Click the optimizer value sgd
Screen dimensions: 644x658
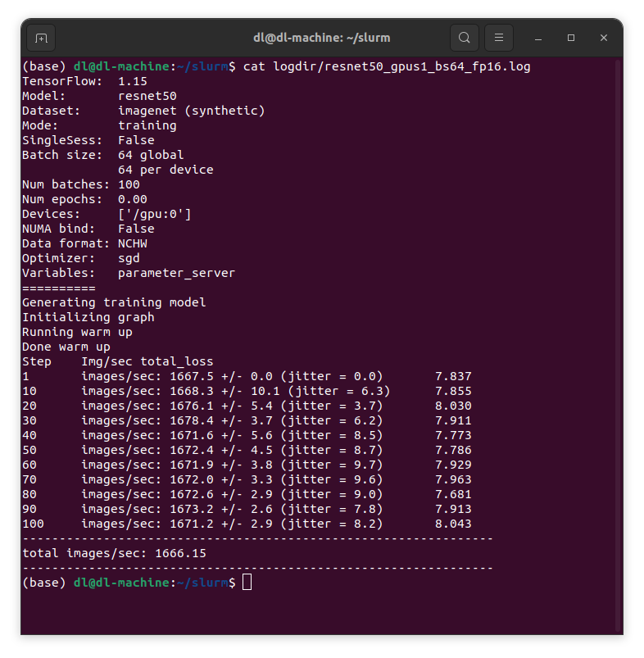tap(129, 258)
